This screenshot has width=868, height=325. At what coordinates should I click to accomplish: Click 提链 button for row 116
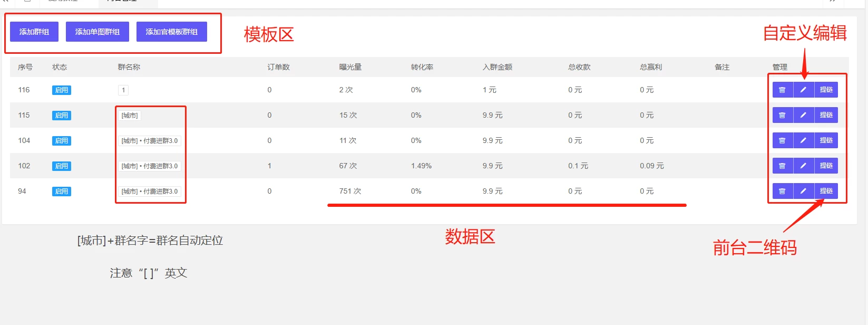coord(826,90)
